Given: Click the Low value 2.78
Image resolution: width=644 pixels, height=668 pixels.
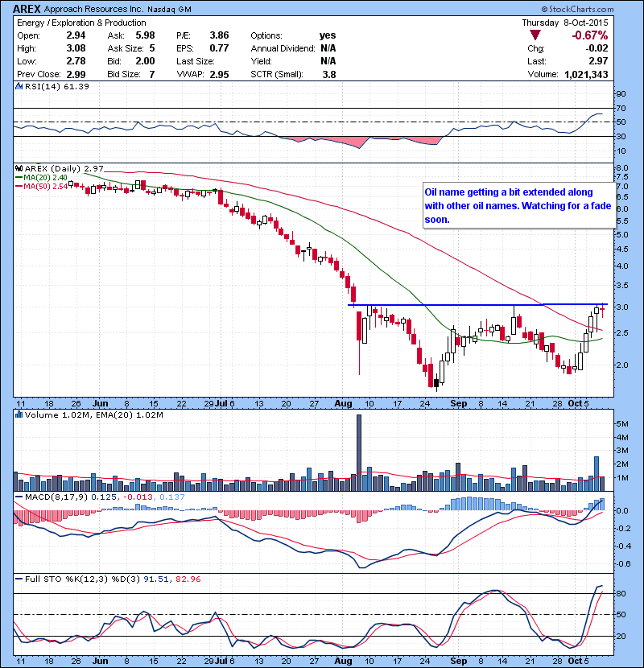Looking at the screenshot, I should pyautogui.click(x=76, y=61).
